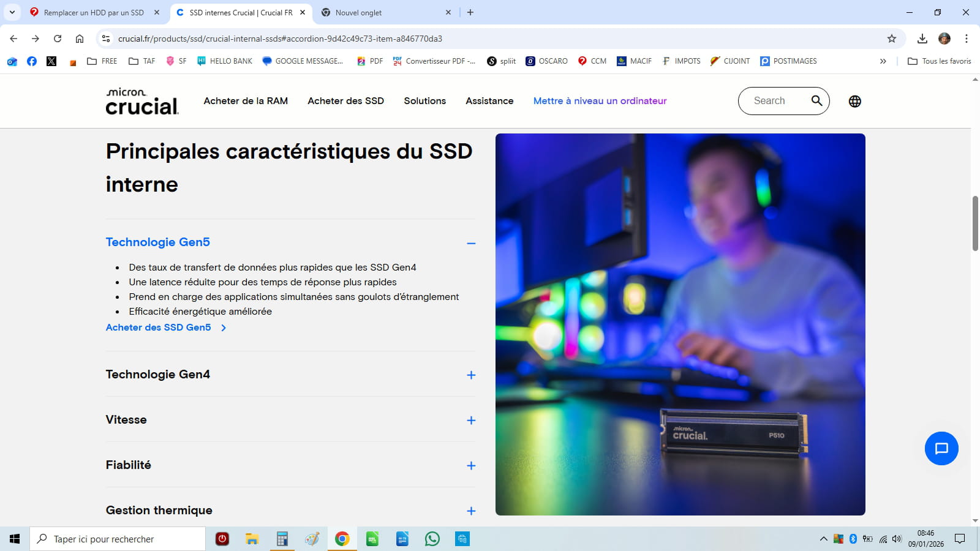Open Chrome downloads icon
The height and width of the screenshot is (551, 980).
pyautogui.click(x=922, y=39)
